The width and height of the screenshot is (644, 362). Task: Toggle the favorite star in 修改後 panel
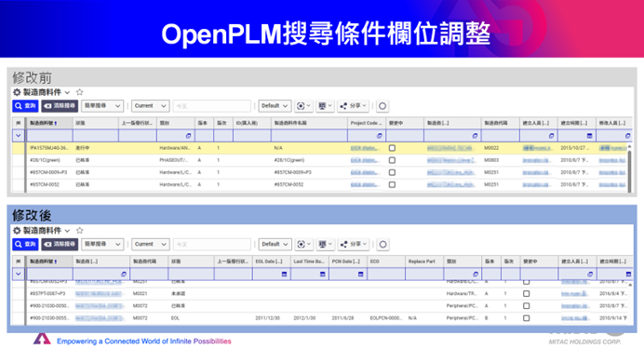[80, 230]
